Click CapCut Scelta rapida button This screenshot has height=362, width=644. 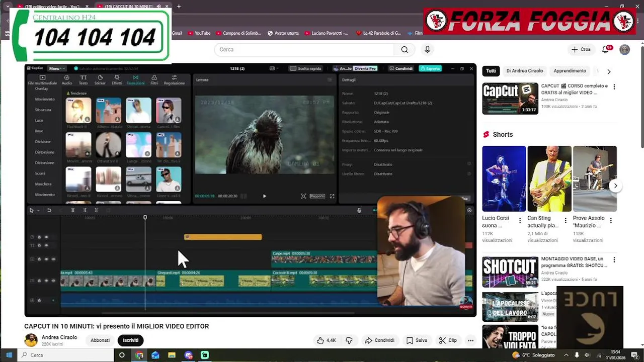pos(306,68)
